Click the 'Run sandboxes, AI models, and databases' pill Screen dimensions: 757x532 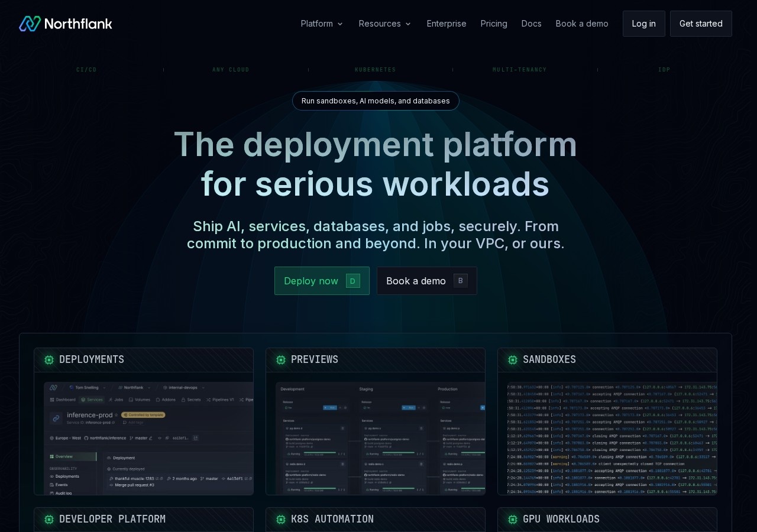click(376, 100)
